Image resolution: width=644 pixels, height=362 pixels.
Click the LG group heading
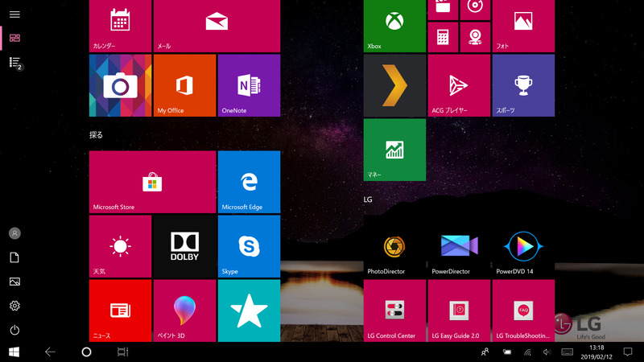368,200
